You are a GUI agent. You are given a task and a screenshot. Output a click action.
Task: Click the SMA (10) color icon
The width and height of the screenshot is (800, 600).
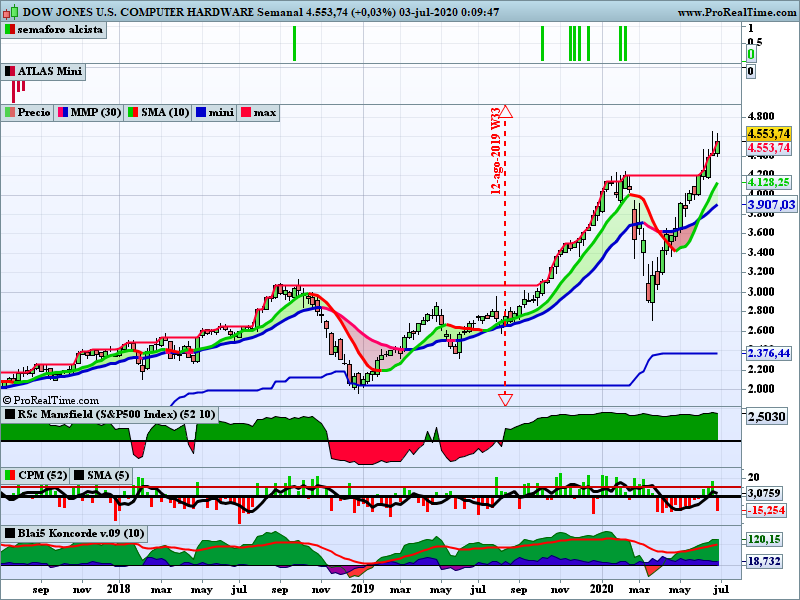click(x=133, y=113)
